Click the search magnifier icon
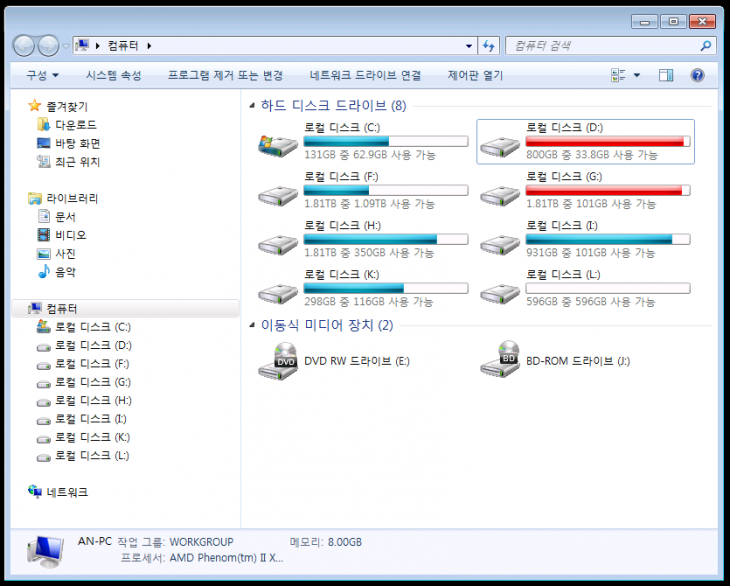Viewport: 730px width, 586px height. click(x=705, y=46)
